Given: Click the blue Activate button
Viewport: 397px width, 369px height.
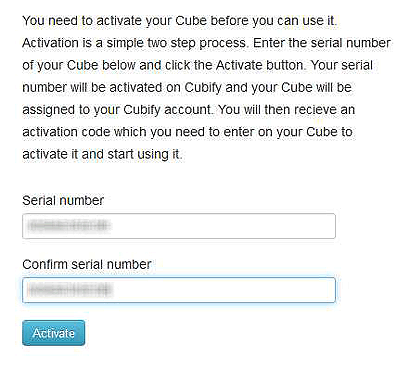Looking at the screenshot, I should pos(53,333).
